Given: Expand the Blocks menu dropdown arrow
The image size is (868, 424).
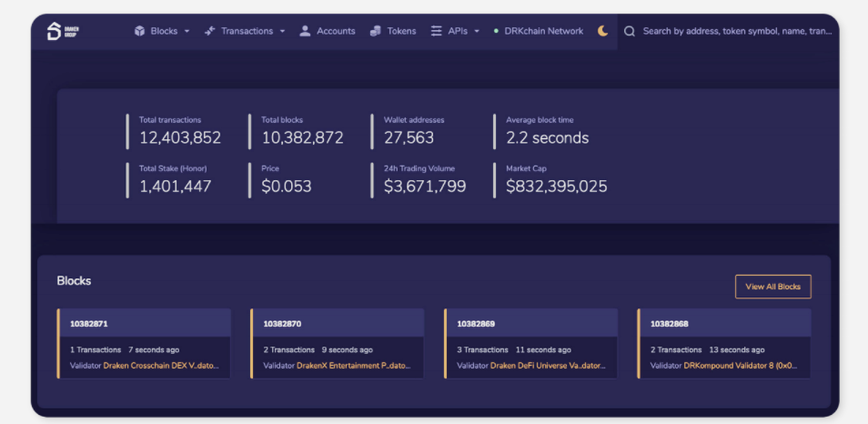Looking at the screenshot, I should 187,32.
